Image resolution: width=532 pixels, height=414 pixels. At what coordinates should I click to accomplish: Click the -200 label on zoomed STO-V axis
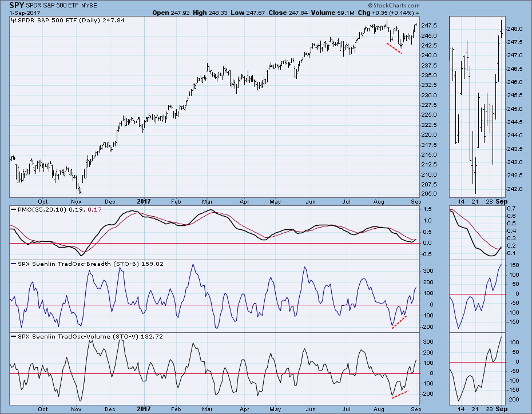click(x=514, y=400)
